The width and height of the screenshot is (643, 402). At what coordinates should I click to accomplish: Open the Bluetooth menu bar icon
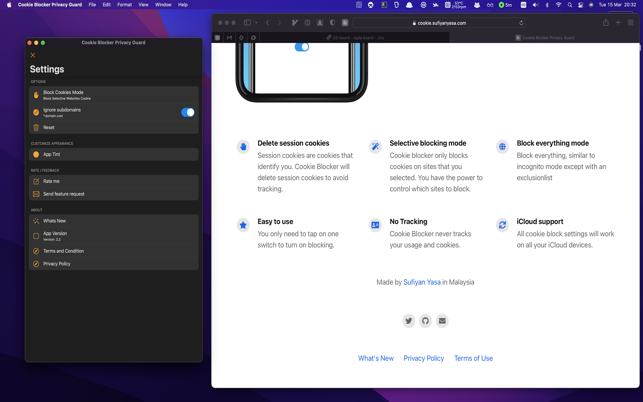click(547, 5)
